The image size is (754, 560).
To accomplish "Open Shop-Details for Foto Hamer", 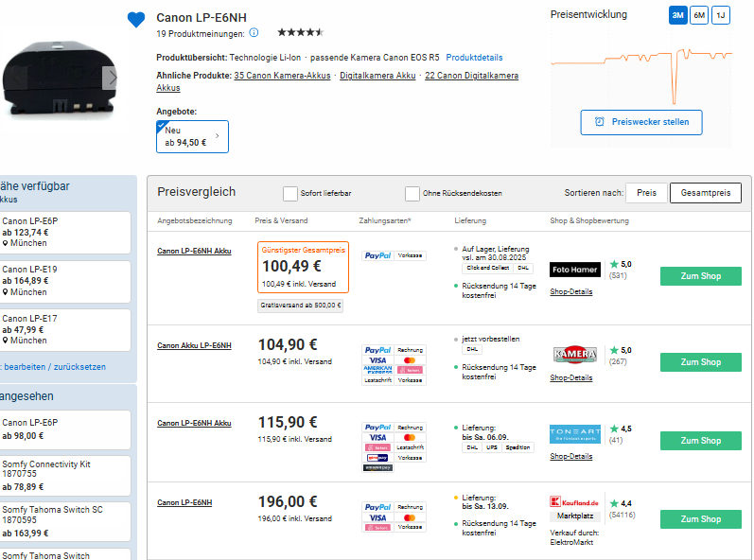I will pos(571,291).
